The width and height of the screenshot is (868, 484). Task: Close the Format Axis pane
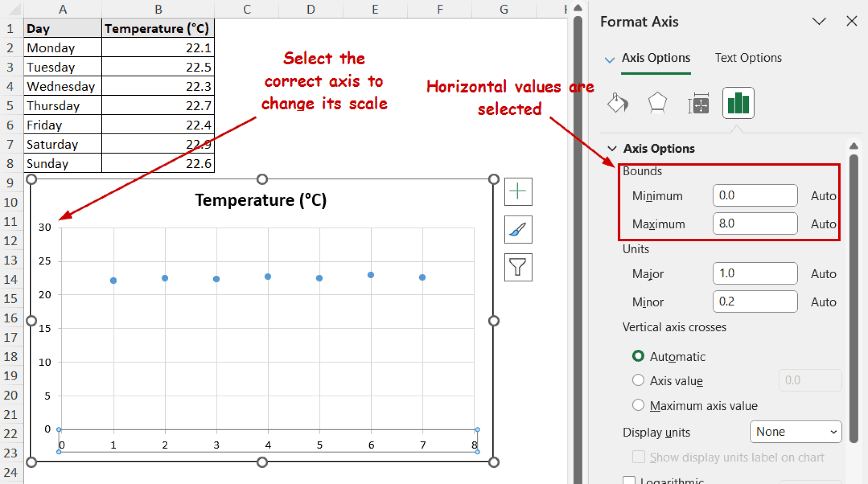point(851,21)
